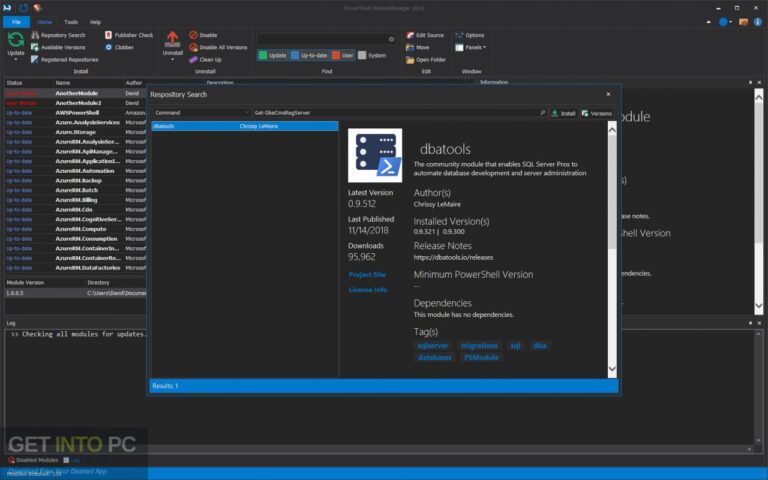Expand the Update button dropdown arrow
The width and height of the screenshot is (768, 480).
pyautogui.click(x=16, y=60)
